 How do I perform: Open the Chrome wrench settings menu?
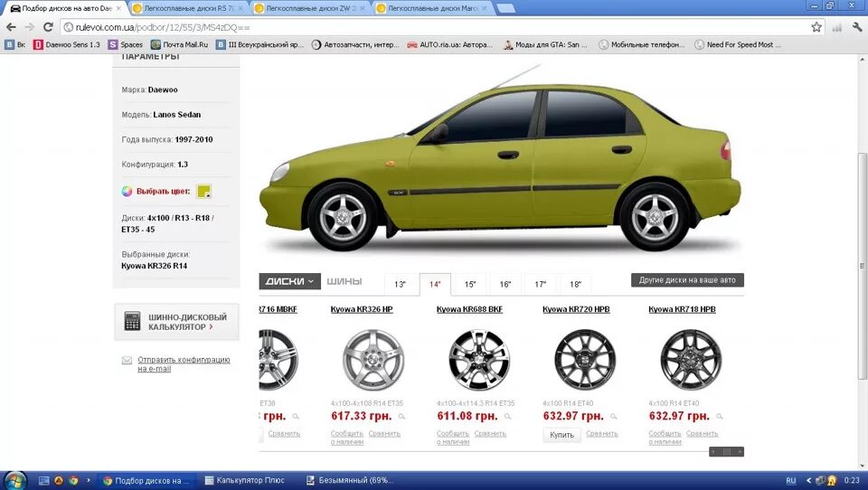856,27
